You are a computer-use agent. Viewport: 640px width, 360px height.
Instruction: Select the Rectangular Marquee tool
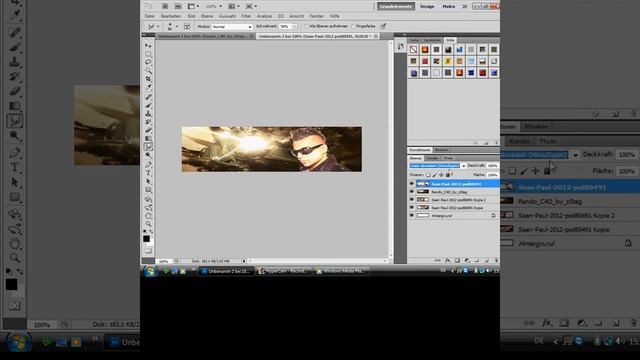pos(148,54)
